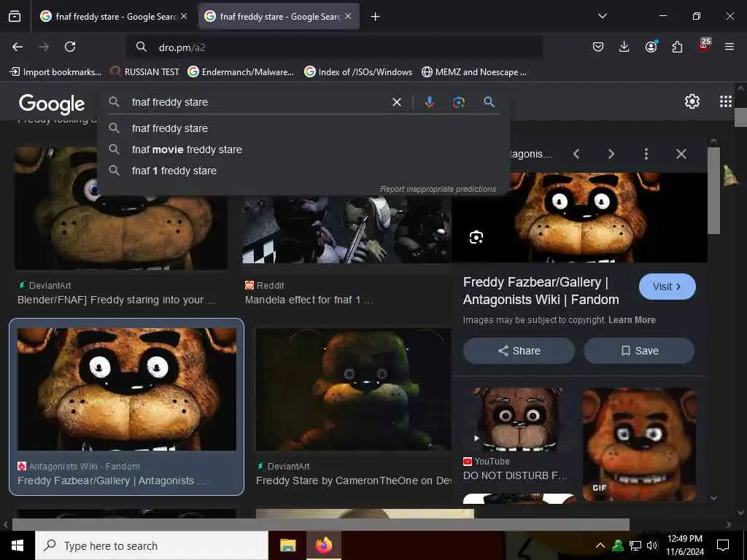Image resolution: width=747 pixels, height=560 pixels.
Task: Close the image preview panel
Action: (681, 154)
